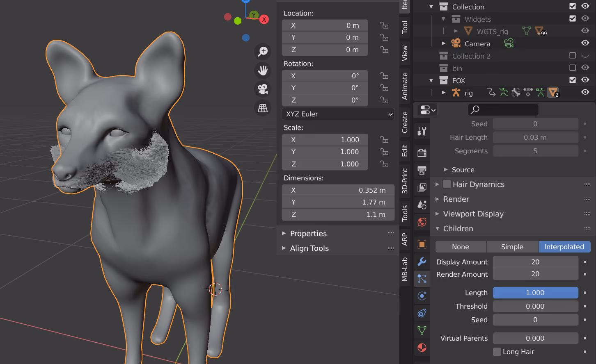The height and width of the screenshot is (364, 596).
Task: Open the Modifiers wrench properties icon
Action: (x=422, y=261)
